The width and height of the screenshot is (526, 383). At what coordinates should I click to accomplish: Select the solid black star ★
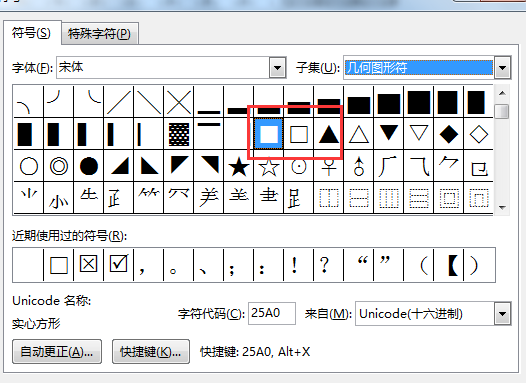(239, 166)
